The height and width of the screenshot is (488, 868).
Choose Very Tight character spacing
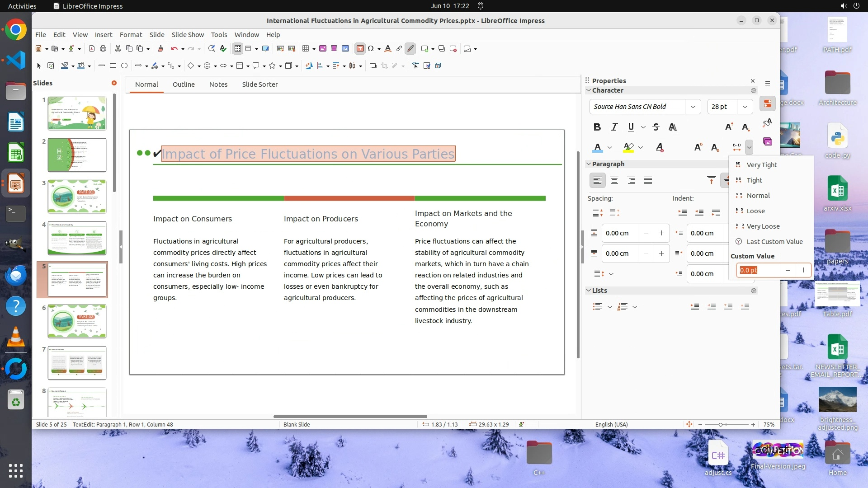point(761,165)
